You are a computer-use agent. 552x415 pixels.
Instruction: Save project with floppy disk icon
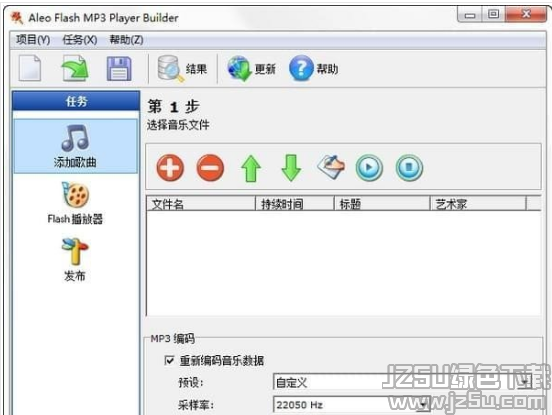click(x=119, y=68)
